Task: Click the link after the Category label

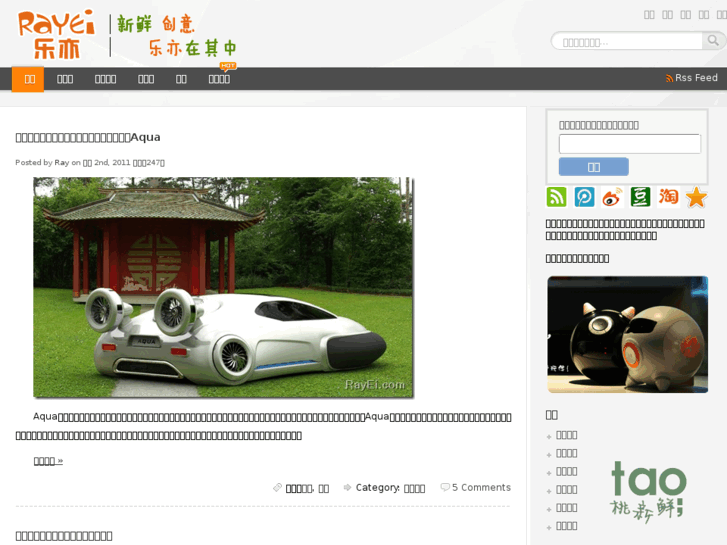Action: coord(415,488)
